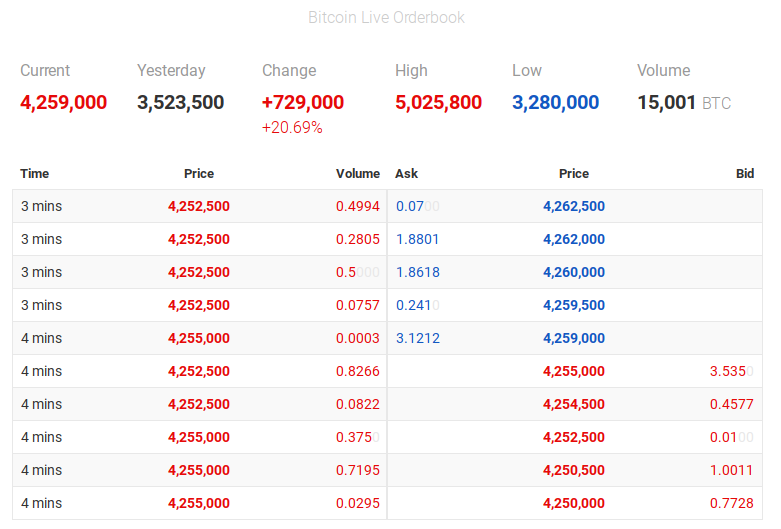Click the ask amount 1.8801

417,240
